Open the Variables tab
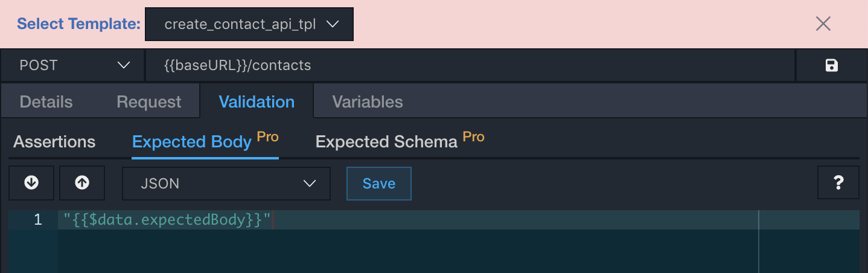 point(368,101)
